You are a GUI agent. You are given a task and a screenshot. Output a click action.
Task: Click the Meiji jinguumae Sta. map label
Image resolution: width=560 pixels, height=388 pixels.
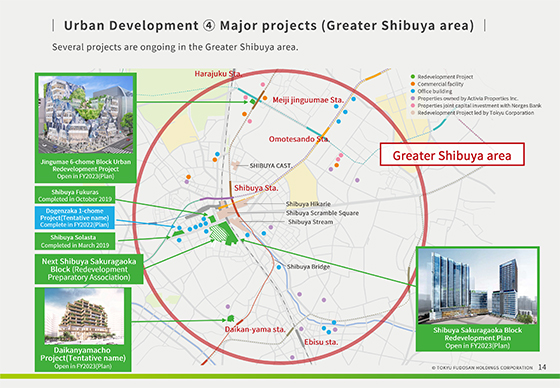(308, 100)
